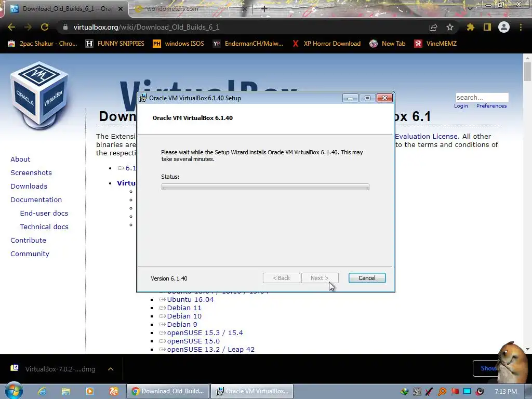Viewport: 532px width, 399px height.
Task: Open the tab search dropdown arrow
Action: tap(470, 8)
